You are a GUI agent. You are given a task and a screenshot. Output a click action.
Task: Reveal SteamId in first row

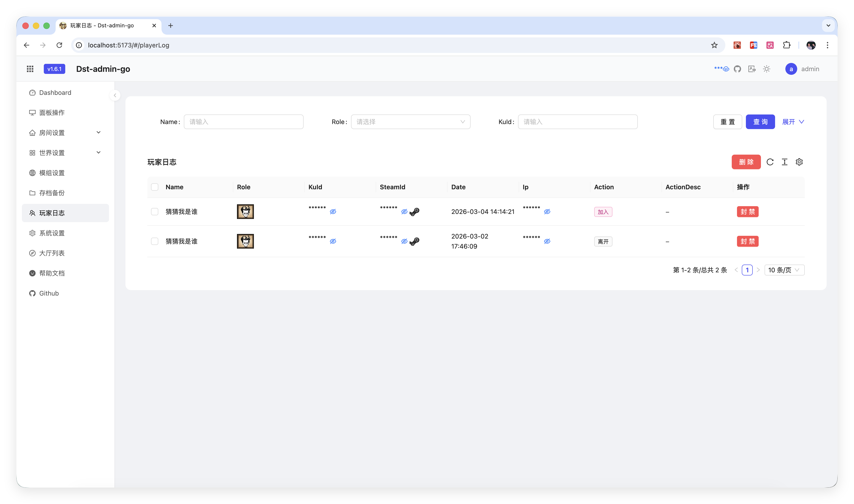coord(404,212)
